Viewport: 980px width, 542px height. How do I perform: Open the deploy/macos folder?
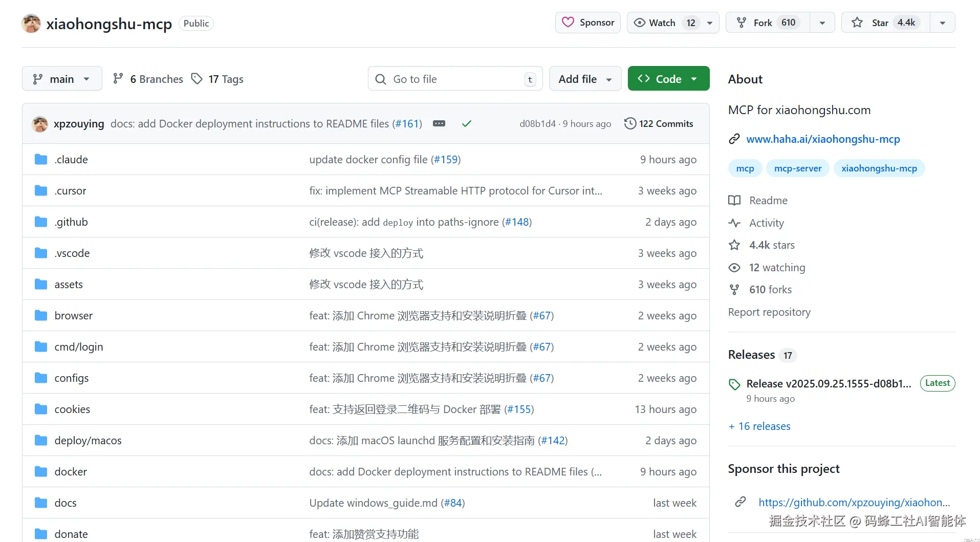pyautogui.click(x=88, y=441)
